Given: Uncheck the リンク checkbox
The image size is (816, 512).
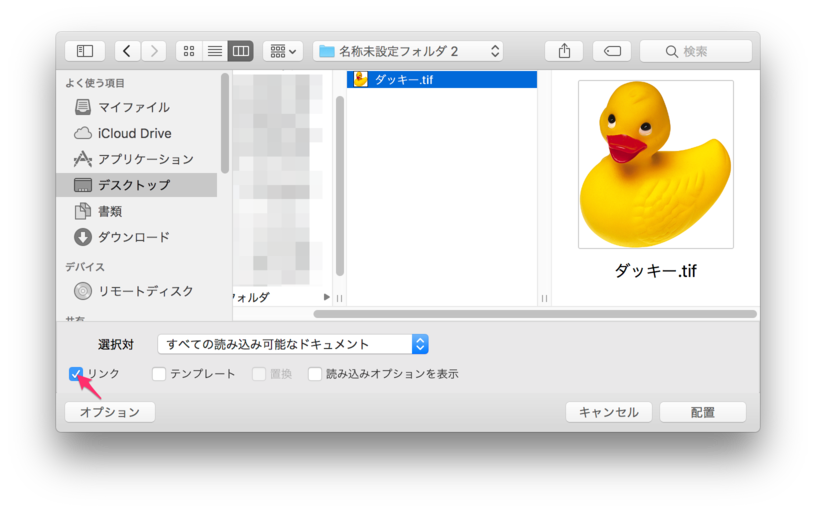Looking at the screenshot, I should coord(76,374).
